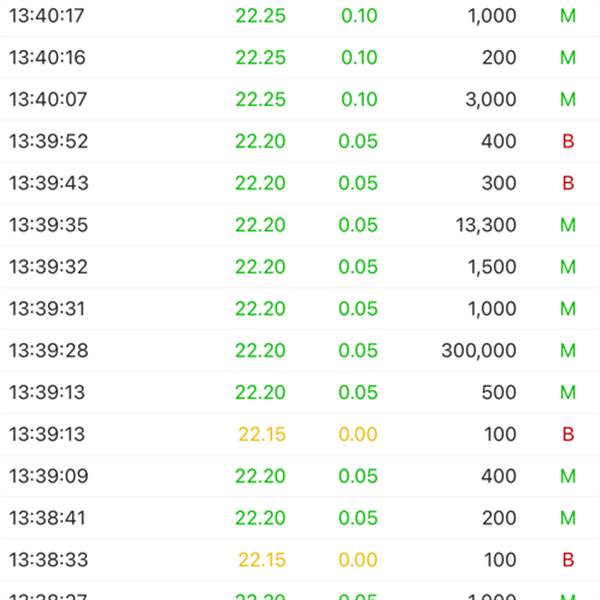Click the 0.10 change value at 13:40:07

tap(359, 99)
